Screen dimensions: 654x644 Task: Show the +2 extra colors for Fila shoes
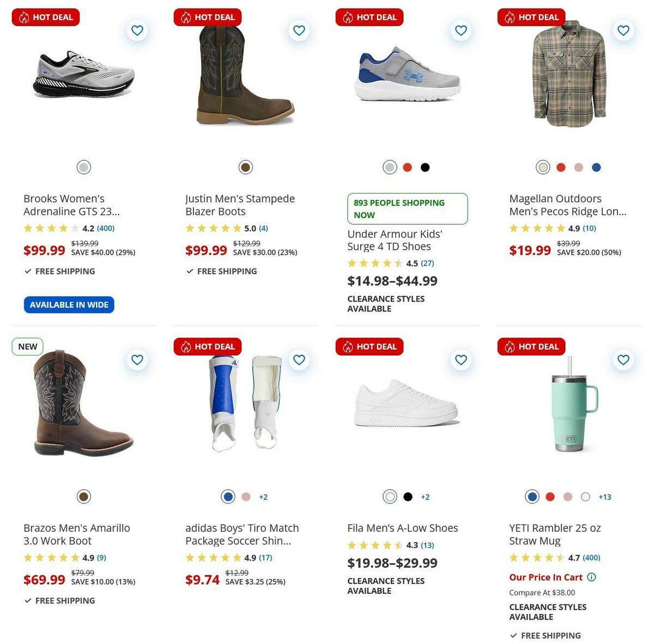pos(425,497)
